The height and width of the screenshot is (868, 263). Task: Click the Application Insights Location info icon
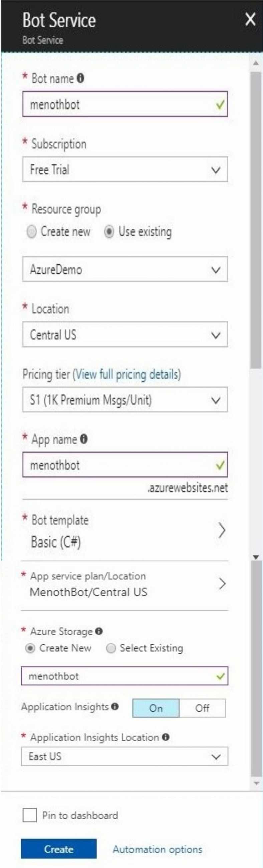click(x=165, y=737)
